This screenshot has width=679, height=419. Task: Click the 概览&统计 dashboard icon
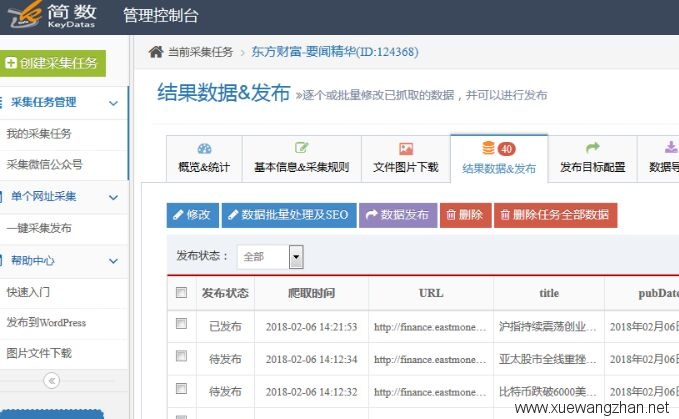[x=204, y=149]
